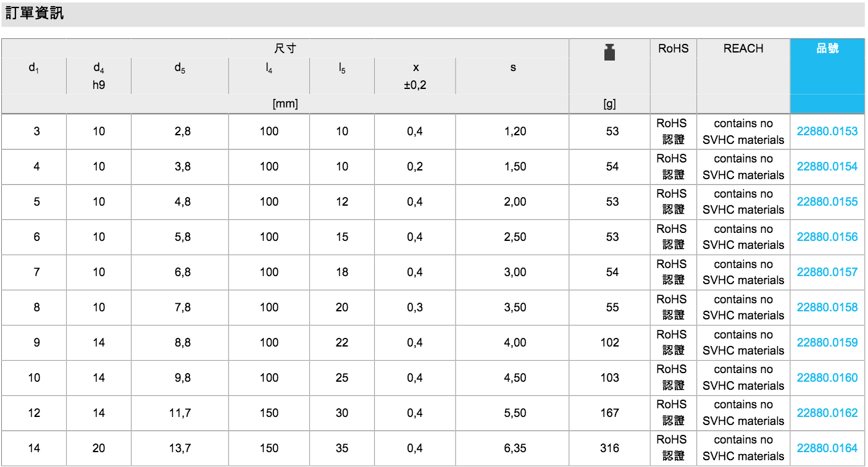The height and width of the screenshot is (467, 868).
Task: Open part number 22880.0154
Action: click(x=827, y=167)
